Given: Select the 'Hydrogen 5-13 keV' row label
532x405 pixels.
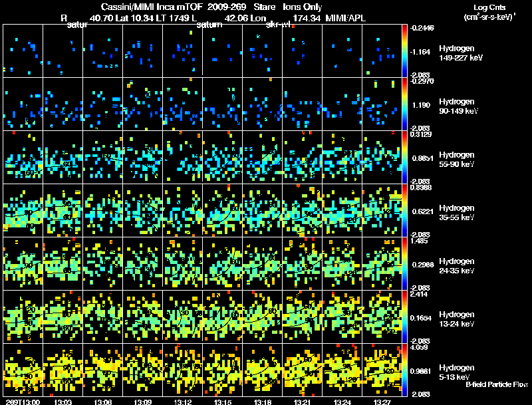Looking at the screenshot, I should (457, 372).
